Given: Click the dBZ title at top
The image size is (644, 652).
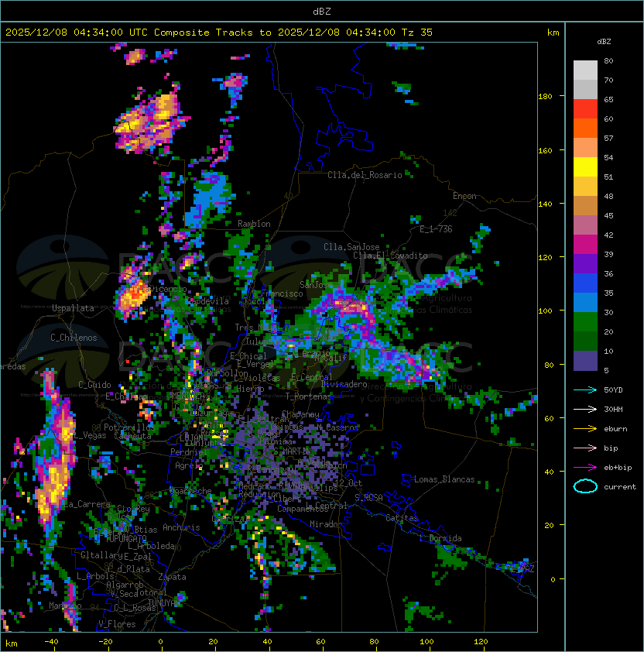Looking at the screenshot, I should 321,11.
